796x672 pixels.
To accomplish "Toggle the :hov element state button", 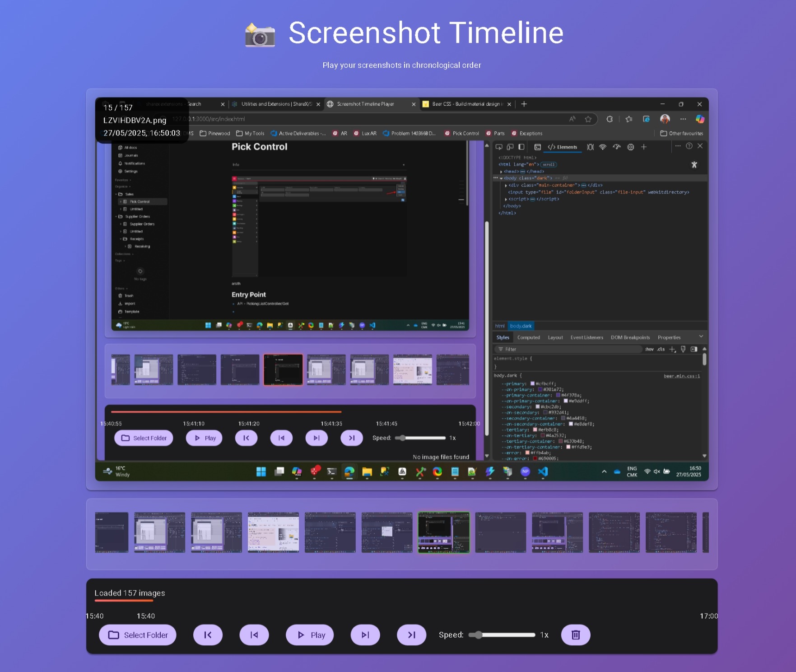I will click(649, 349).
